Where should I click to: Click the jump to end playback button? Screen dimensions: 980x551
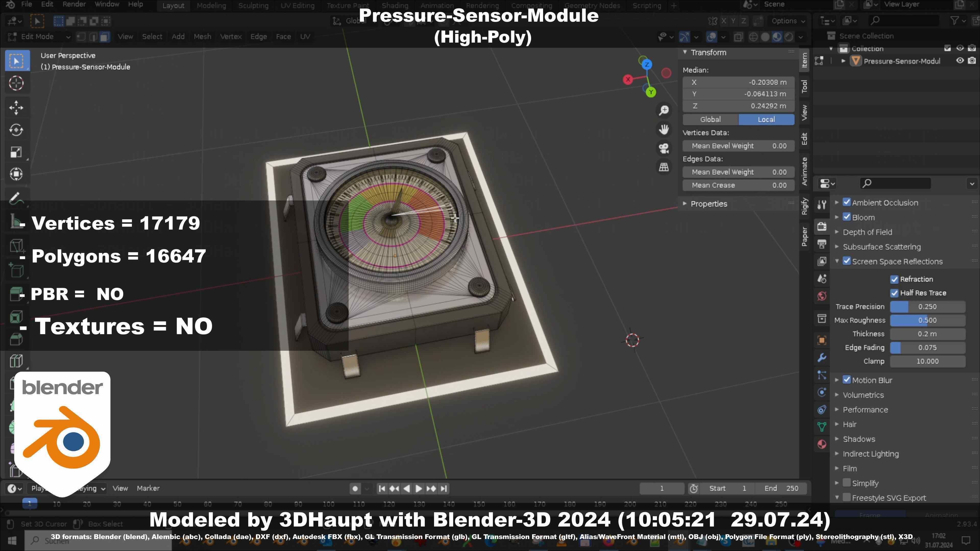[x=444, y=489]
